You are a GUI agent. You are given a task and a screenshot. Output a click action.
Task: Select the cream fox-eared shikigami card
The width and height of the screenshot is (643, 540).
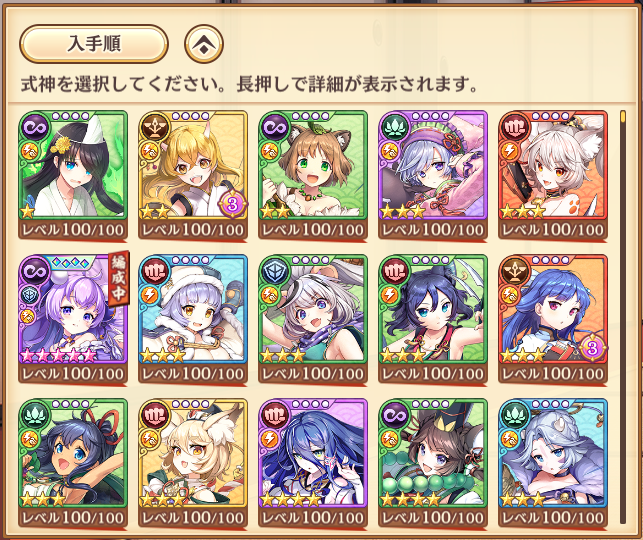pyautogui.click(x=193, y=463)
